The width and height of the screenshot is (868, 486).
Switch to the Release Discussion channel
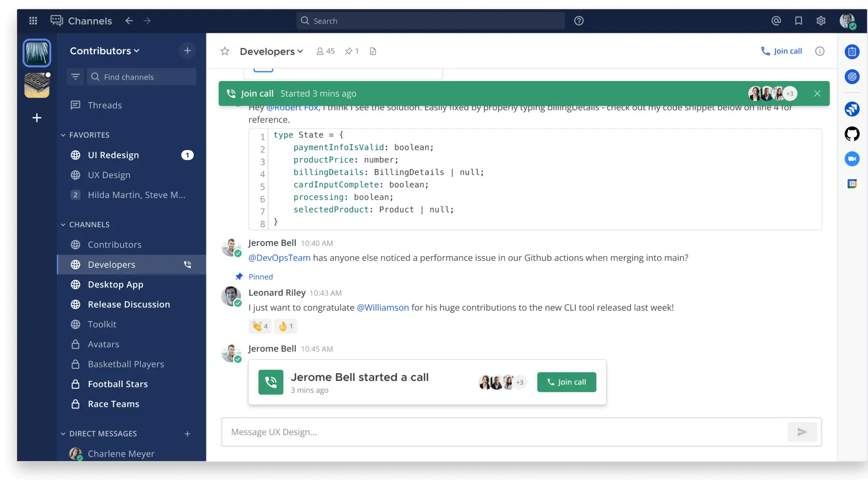[x=128, y=304]
